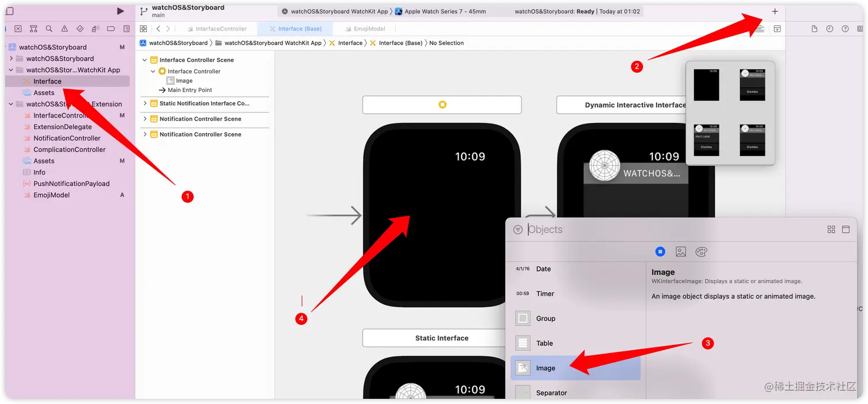Enable the Views filter in the Objects library
The image size is (868, 404).
pyautogui.click(x=660, y=251)
